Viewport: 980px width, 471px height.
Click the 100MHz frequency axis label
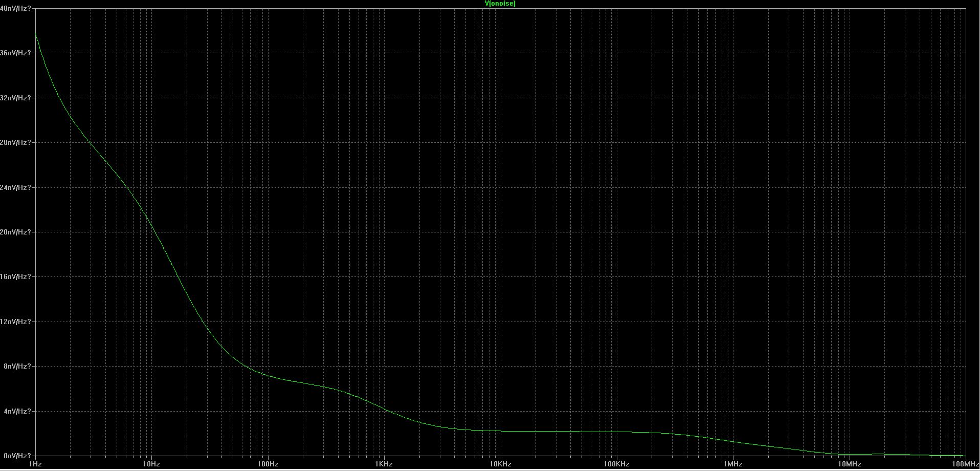coord(965,464)
